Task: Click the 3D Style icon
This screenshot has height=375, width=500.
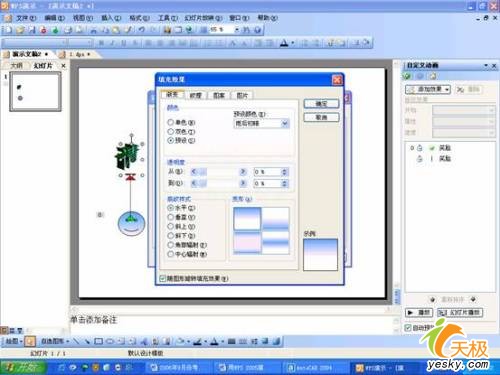Action: click(x=276, y=341)
